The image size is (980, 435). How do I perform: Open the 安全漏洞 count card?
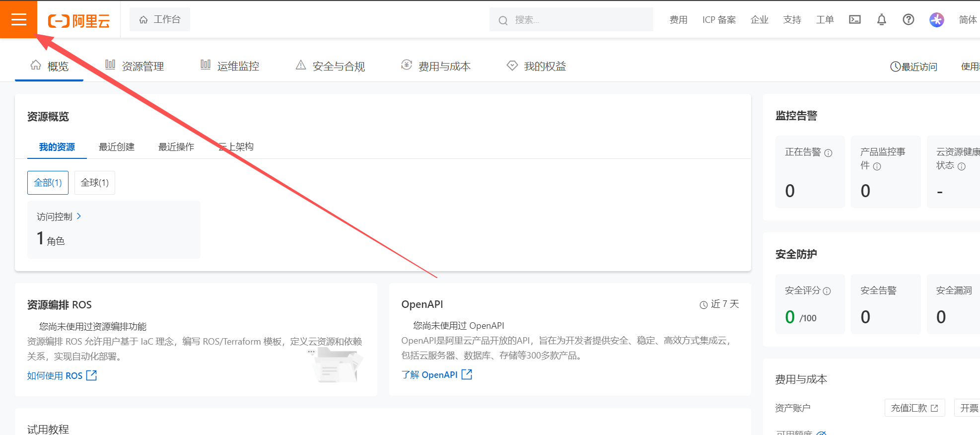(x=954, y=304)
